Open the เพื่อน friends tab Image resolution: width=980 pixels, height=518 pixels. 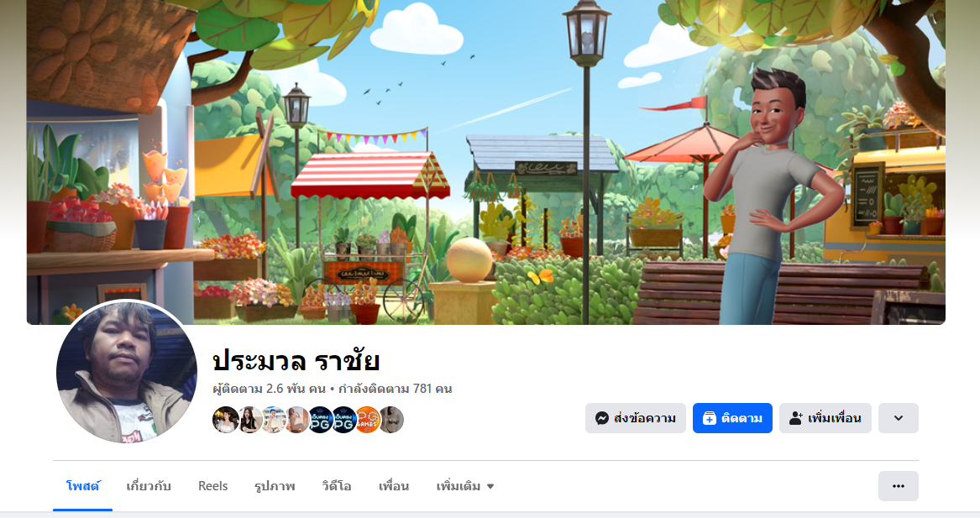[394, 486]
